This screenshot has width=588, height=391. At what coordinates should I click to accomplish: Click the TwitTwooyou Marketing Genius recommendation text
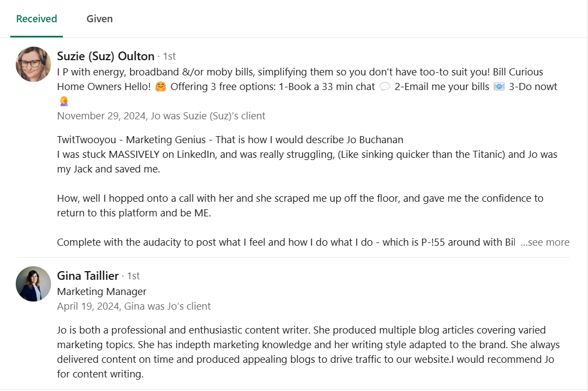[x=230, y=140]
